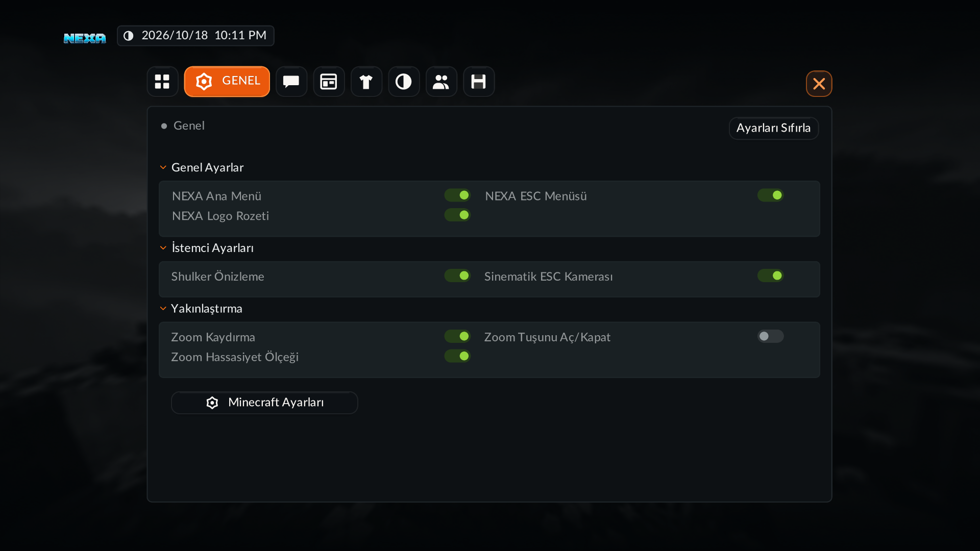The image size is (980, 551).
Task: Collapse the Genel Ayarlar section chevron
Action: coord(163,167)
